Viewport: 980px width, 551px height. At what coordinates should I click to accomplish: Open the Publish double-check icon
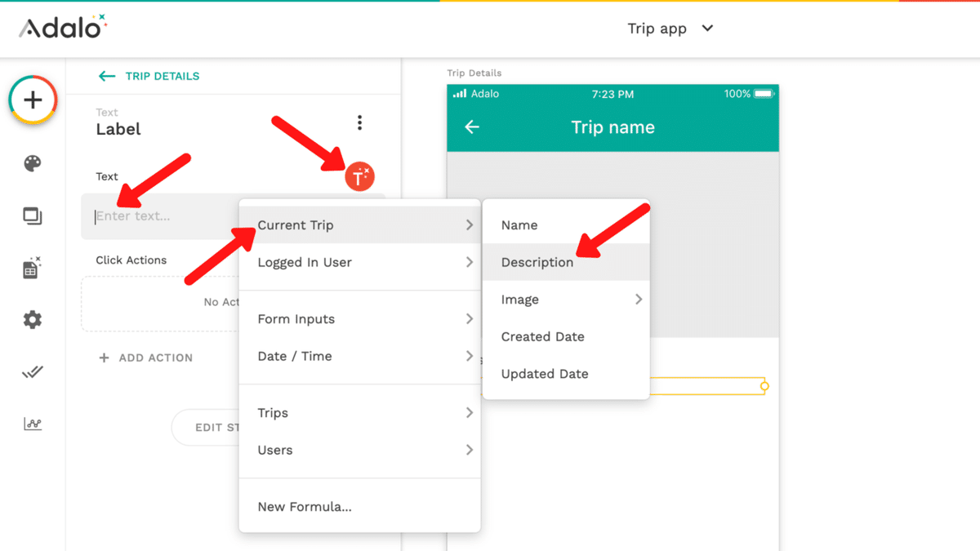click(33, 372)
